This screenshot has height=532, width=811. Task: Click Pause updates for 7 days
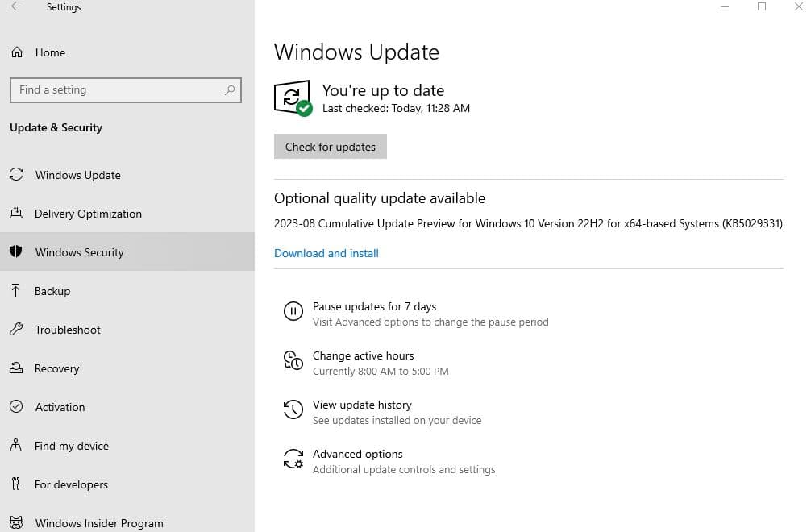coord(375,306)
